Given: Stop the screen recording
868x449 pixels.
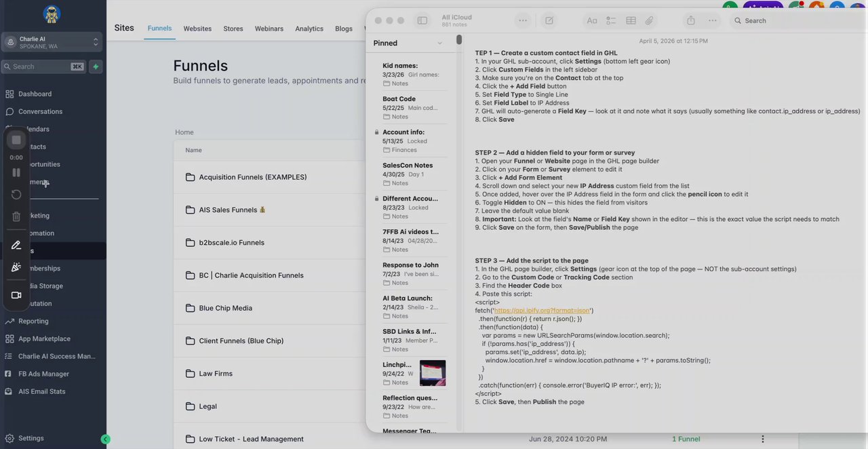Looking at the screenshot, I should tap(16, 140).
